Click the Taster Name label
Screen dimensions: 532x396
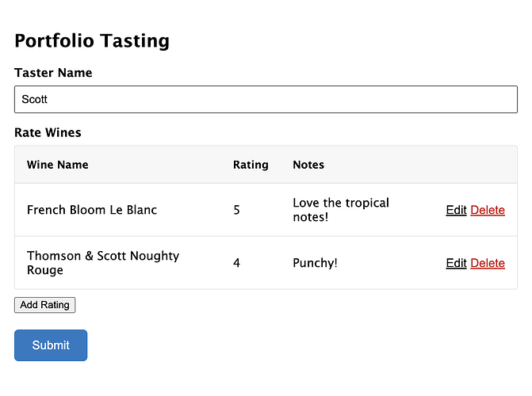click(53, 73)
